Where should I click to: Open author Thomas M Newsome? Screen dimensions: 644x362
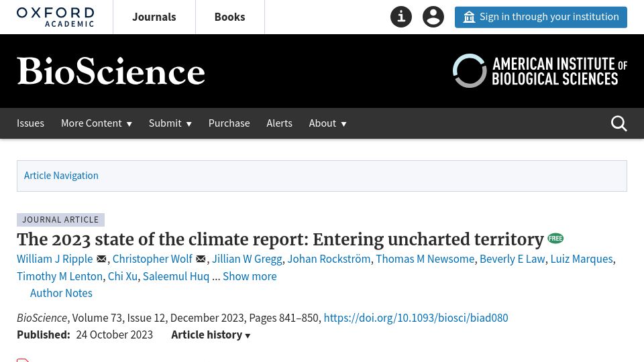point(425,259)
